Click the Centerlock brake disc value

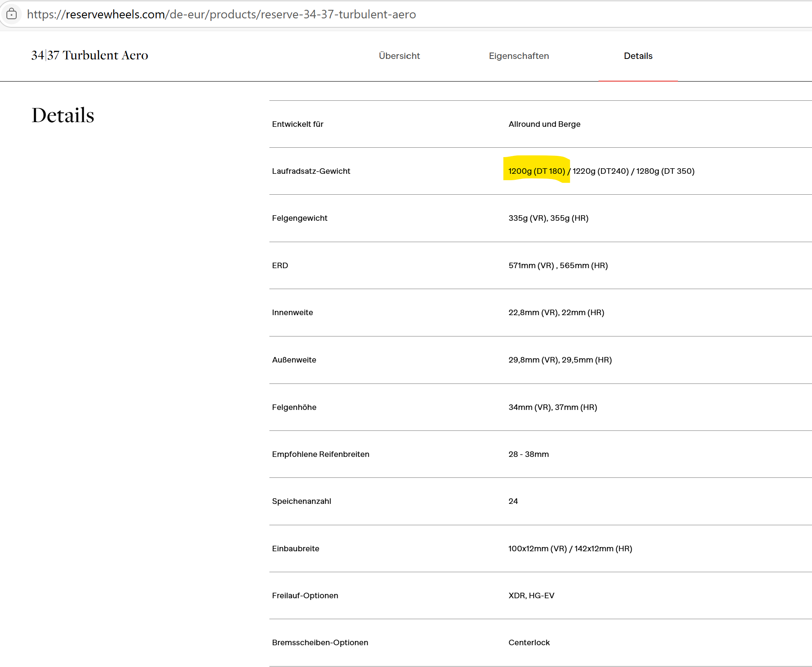coord(529,643)
